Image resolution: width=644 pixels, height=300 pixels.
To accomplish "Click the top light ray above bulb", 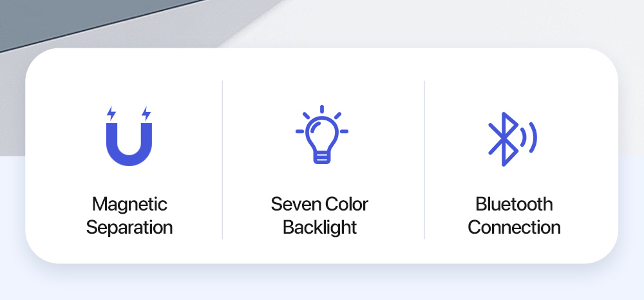I will coord(321,109).
